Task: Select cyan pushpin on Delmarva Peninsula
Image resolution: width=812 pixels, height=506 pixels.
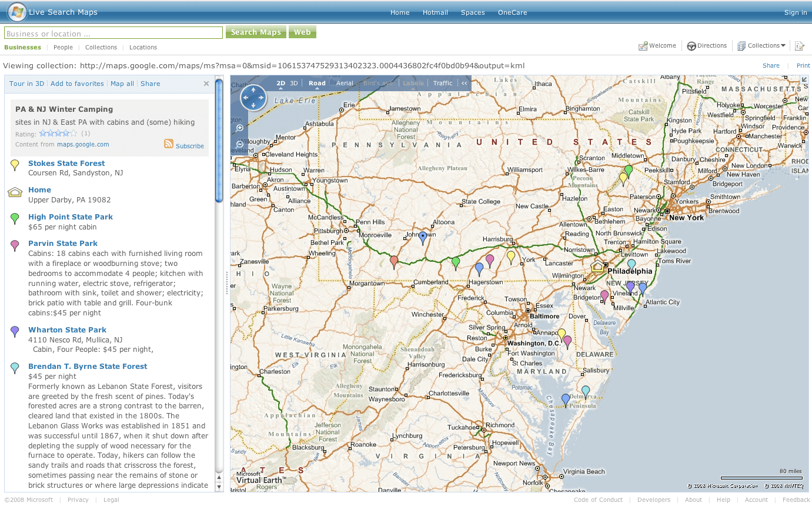Action: [x=586, y=392]
